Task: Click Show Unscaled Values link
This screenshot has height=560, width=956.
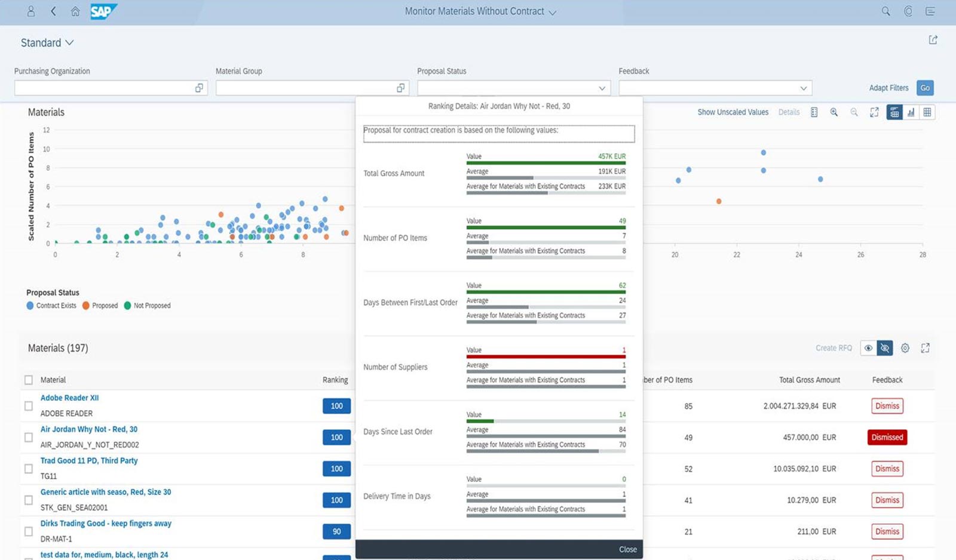Action: [x=733, y=112]
